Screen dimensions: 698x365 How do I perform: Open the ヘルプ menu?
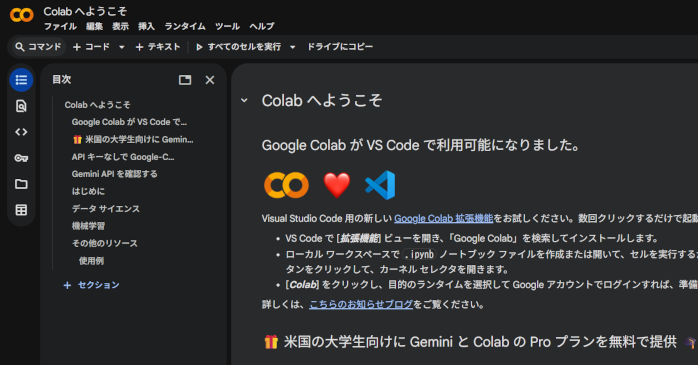[x=262, y=26]
